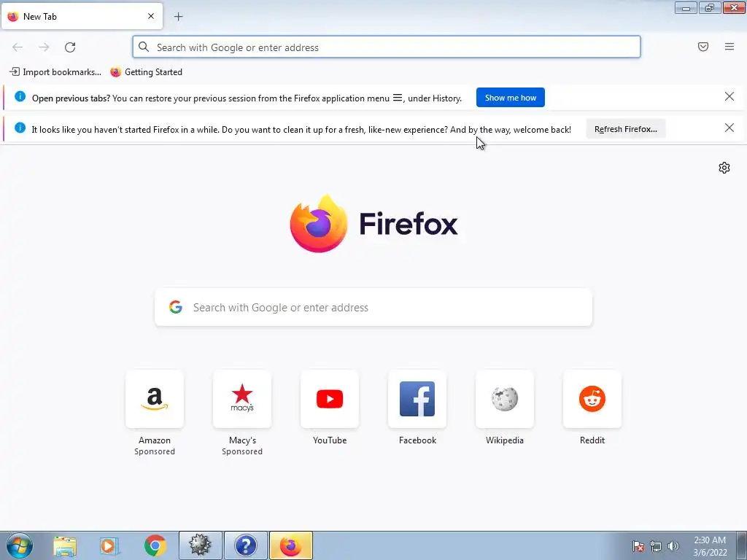747x560 pixels.
Task: Focus the center Google search box
Action: pyautogui.click(x=373, y=307)
